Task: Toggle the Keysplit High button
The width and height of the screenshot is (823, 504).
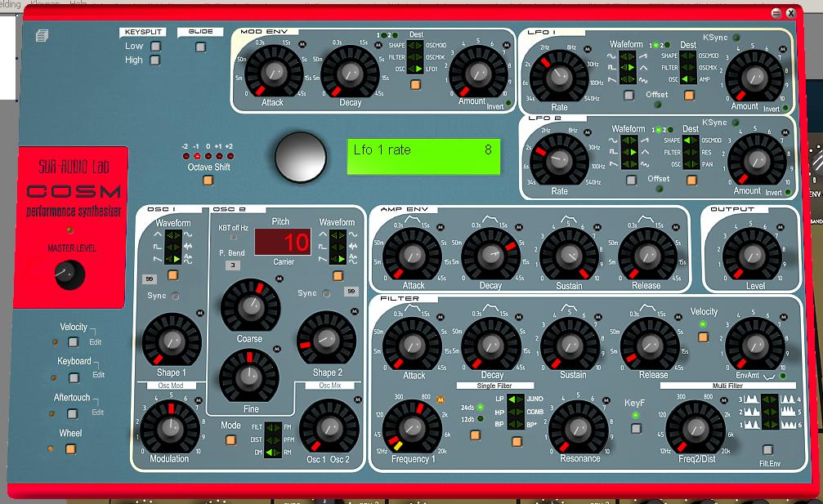Action: tap(154, 60)
